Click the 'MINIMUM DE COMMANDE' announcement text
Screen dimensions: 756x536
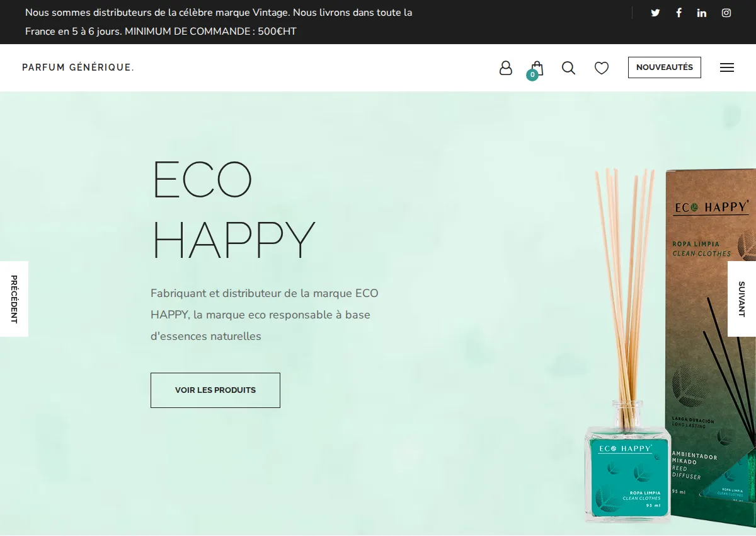pyautogui.click(x=210, y=31)
